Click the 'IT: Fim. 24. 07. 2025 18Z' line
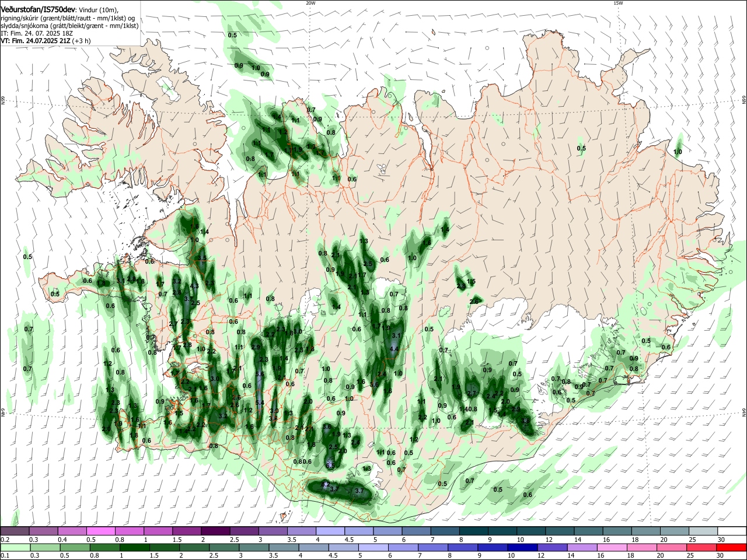The image size is (747, 560). [x=36, y=34]
